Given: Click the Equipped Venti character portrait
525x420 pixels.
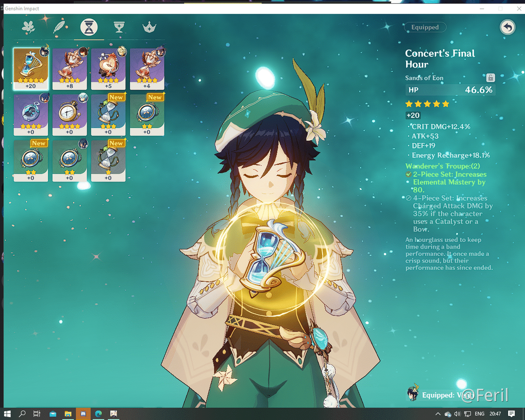Looking at the screenshot, I should 413,394.
